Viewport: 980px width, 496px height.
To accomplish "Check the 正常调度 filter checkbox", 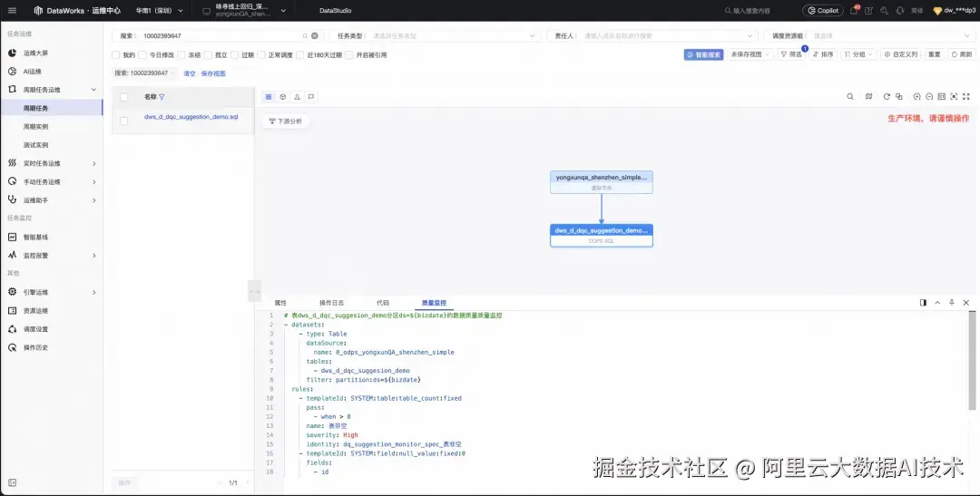I will [261, 55].
